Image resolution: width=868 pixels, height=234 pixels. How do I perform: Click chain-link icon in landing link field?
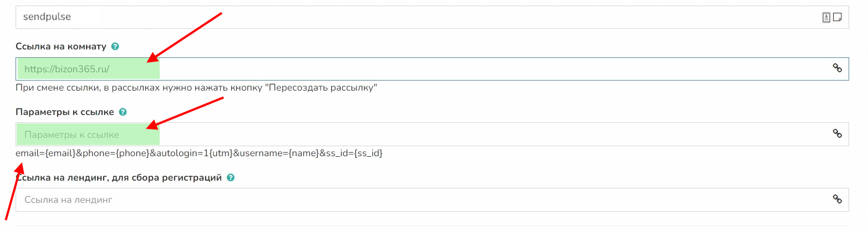click(x=837, y=199)
